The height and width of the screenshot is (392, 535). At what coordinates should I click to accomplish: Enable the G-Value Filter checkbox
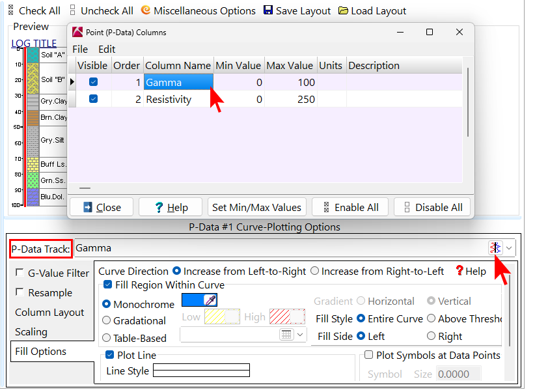click(x=21, y=273)
